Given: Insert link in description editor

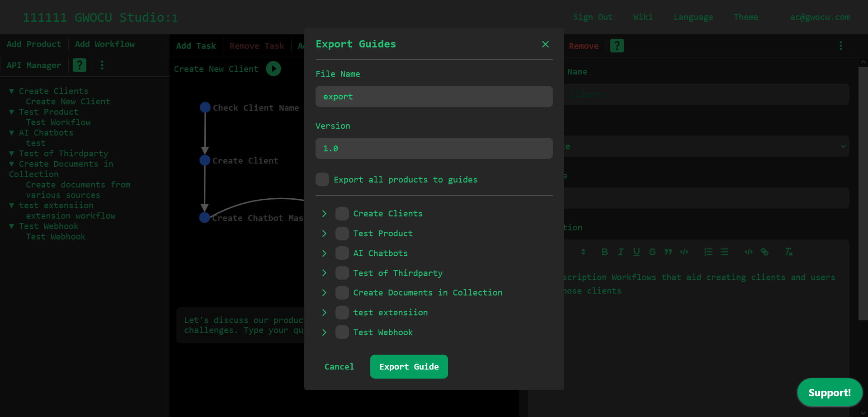Looking at the screenshot, I should 764,252.
